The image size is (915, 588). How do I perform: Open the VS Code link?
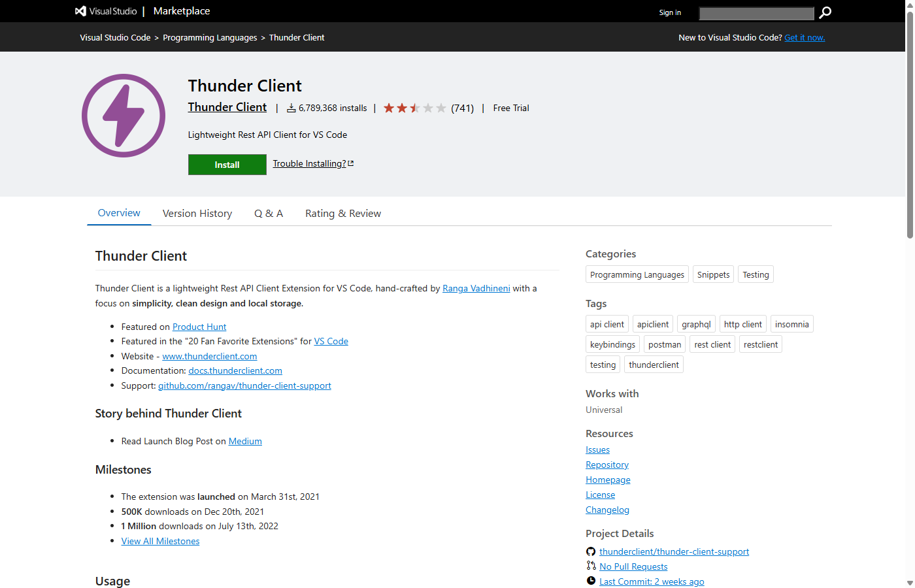(331, 341)
